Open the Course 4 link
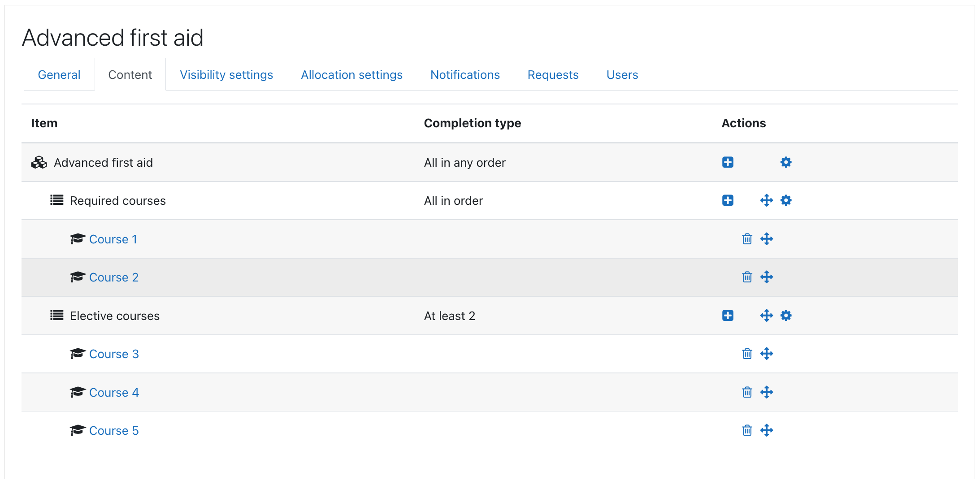The height and width of the screenshot is (485, 980). coord(114,393)
